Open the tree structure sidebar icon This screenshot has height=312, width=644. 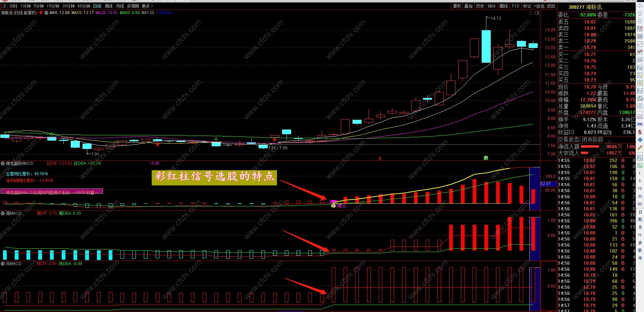[640, 75]
